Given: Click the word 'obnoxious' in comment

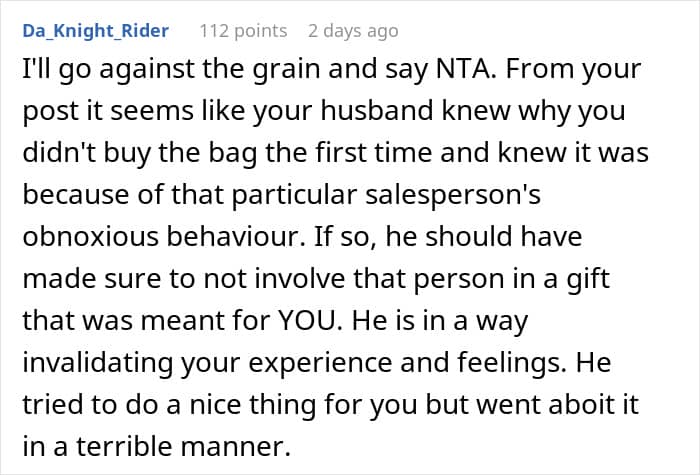Looking at the screenshot, I should [x=90, y=237].
